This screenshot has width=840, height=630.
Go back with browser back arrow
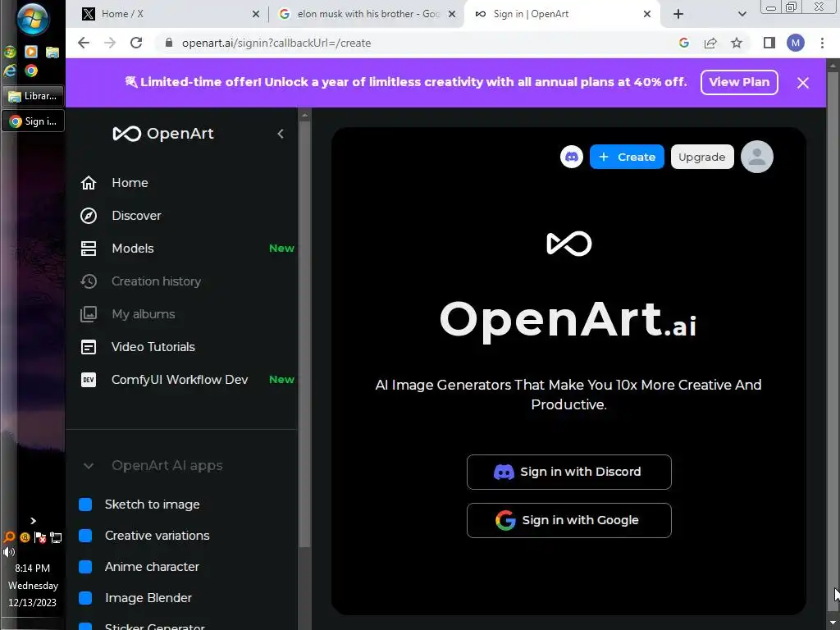(84, 43)
